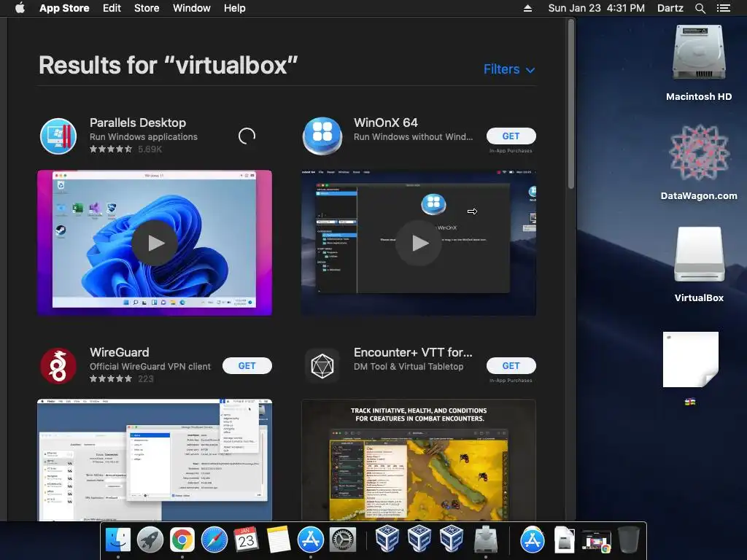This screenshot has width=747, height=560.
Task: Open the WireGuard app icon
Action: tap(58, 366)
